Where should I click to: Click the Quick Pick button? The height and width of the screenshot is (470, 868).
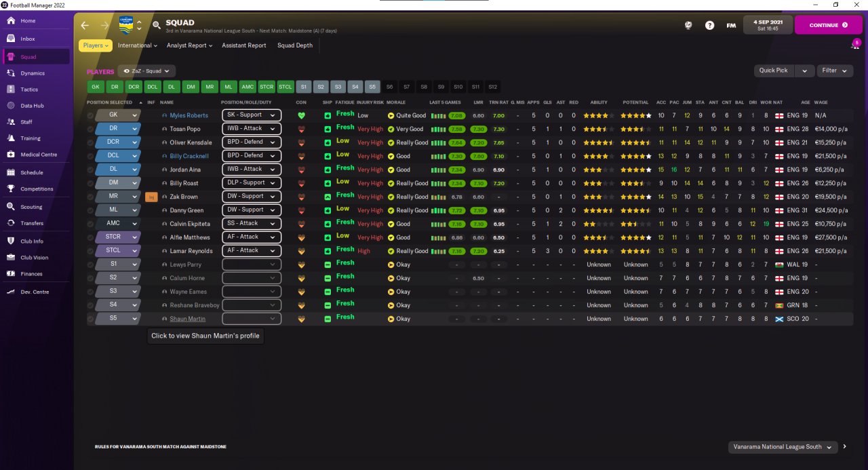tap(774, 71)
